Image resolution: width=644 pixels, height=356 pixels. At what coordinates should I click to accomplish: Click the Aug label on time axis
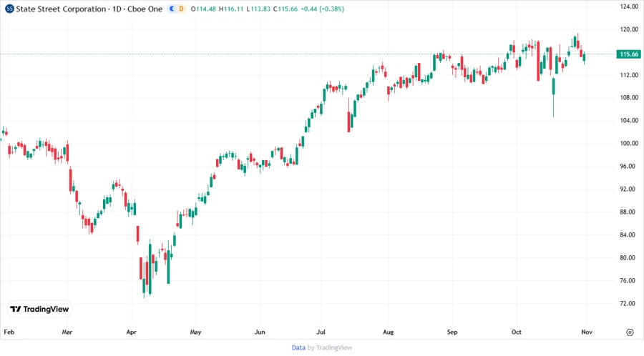coord(388,332)
